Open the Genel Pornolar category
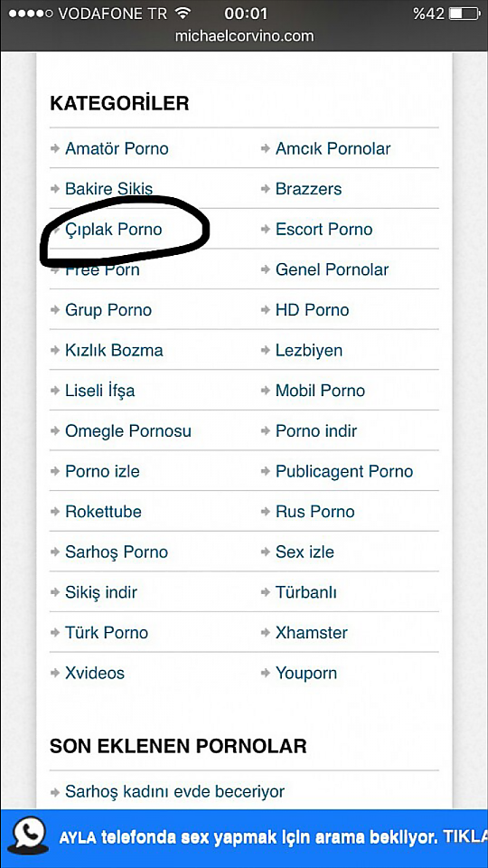 tap(332, 269)
